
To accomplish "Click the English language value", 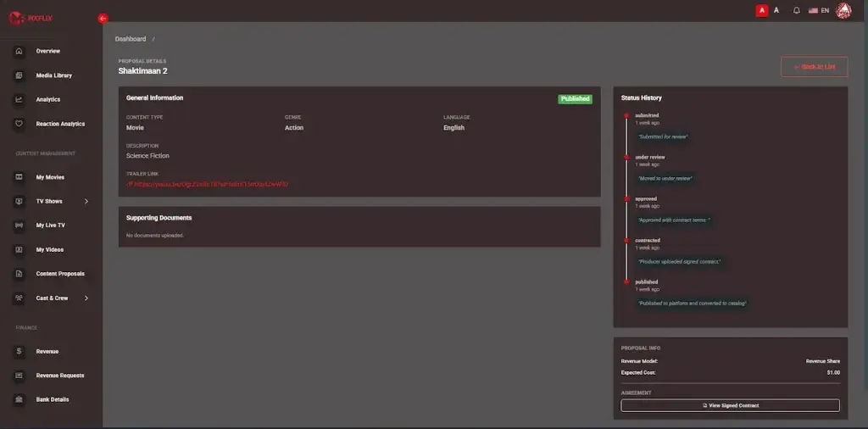I will pyautogui.click(x=454, y=127).
